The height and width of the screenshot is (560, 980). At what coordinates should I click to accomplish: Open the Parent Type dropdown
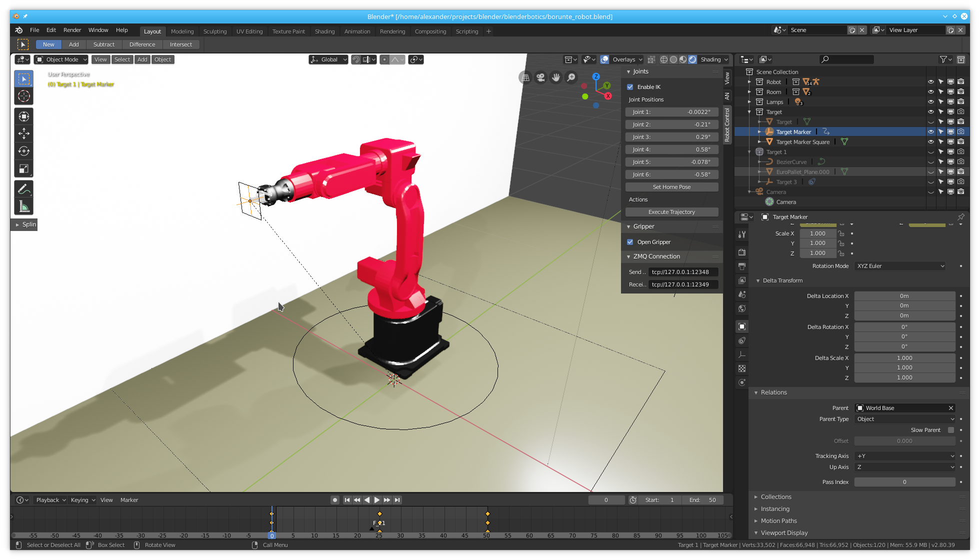[x=905, y=419]
